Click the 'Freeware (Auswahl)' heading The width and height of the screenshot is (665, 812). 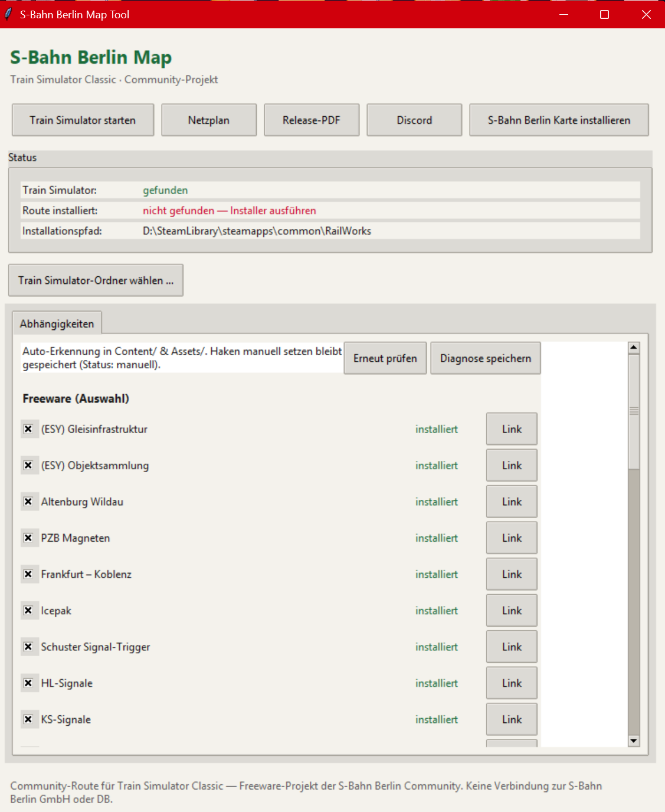click(76, 398)
